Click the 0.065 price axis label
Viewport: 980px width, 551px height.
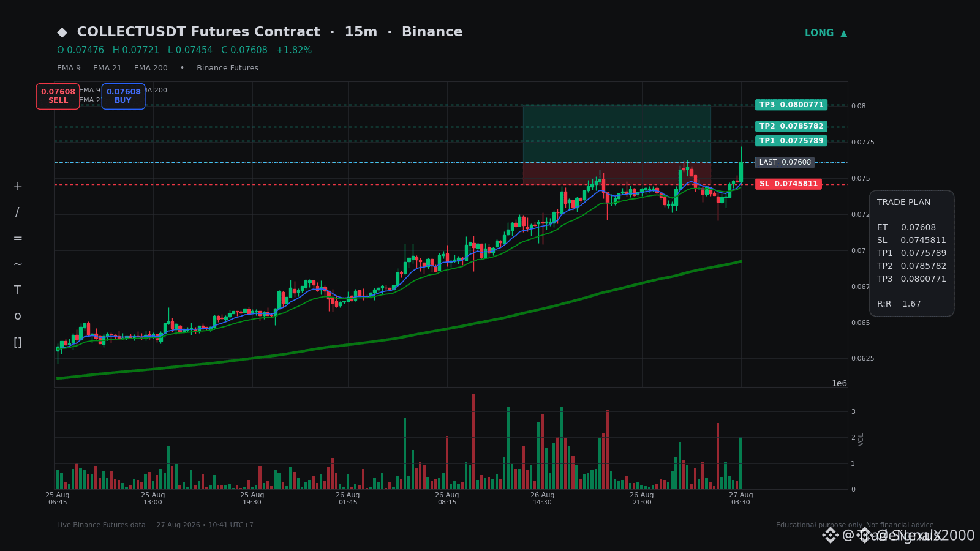(x=861, y=323)
